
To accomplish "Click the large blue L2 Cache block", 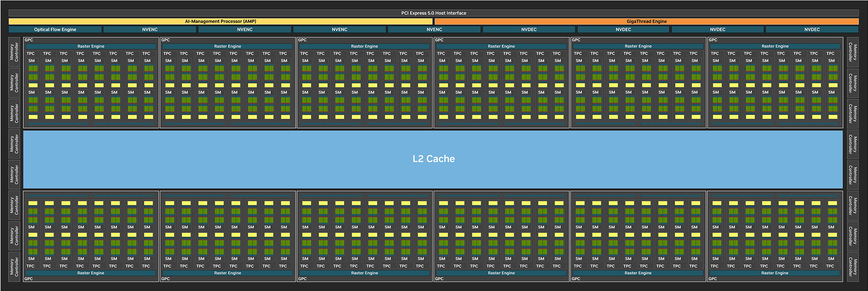I will click(x=433, y=159).
